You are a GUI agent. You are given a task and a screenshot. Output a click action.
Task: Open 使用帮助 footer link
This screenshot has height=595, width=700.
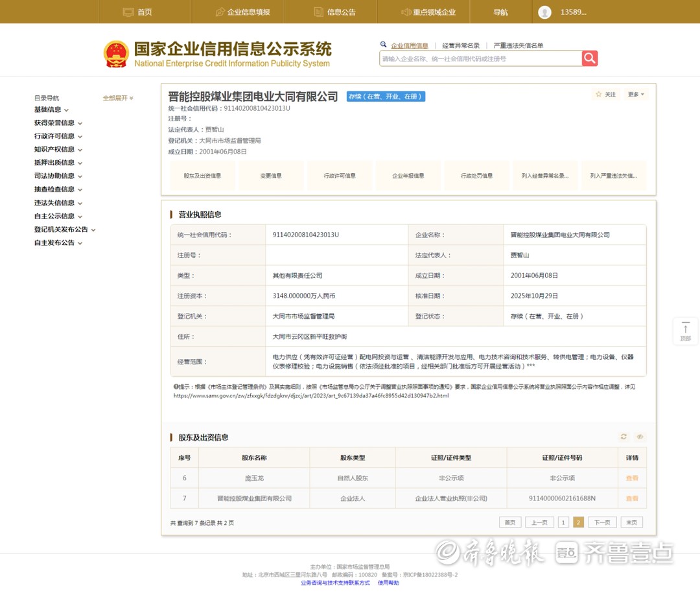coord(388,583)
